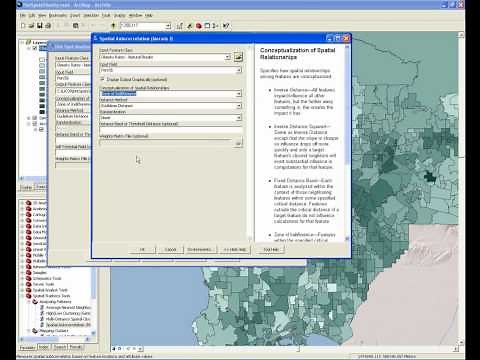Open the Distance Method dropdown
The width and height of the screenshot is (480, 360).
coord(239,106)
